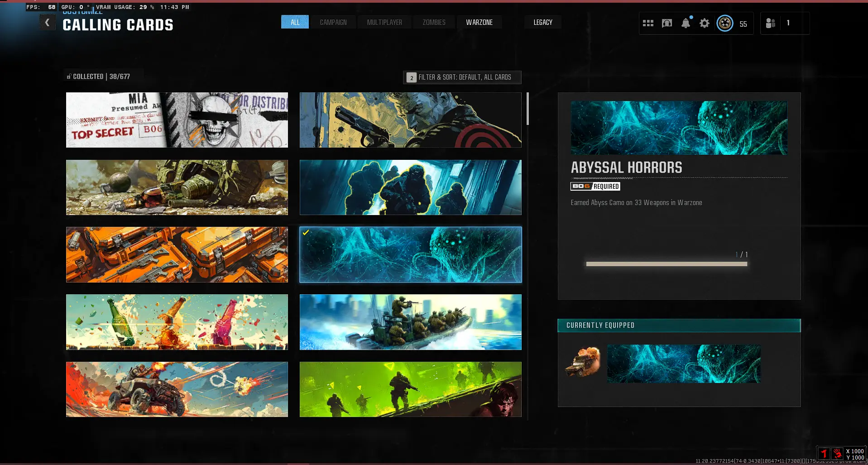Open the Filter & Sort options
The height and width of the screenshot is (465, 868).
coord(462,77)
